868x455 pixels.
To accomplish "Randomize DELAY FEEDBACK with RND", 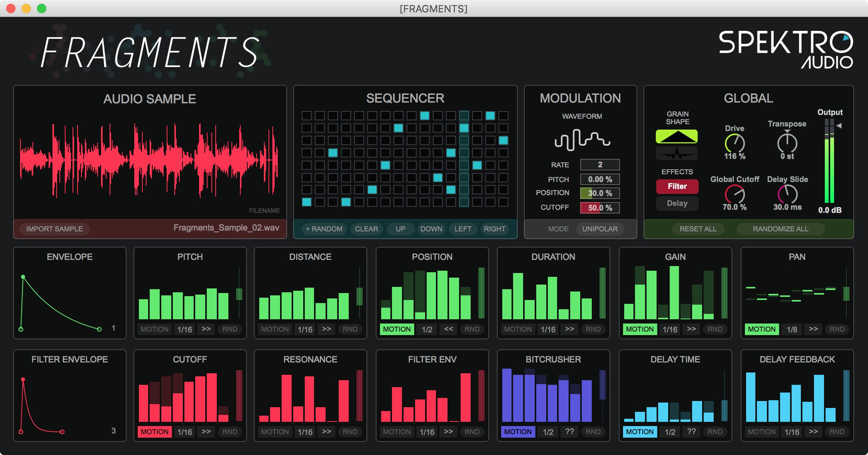I will pyautogui.click(x=837, y=432).
